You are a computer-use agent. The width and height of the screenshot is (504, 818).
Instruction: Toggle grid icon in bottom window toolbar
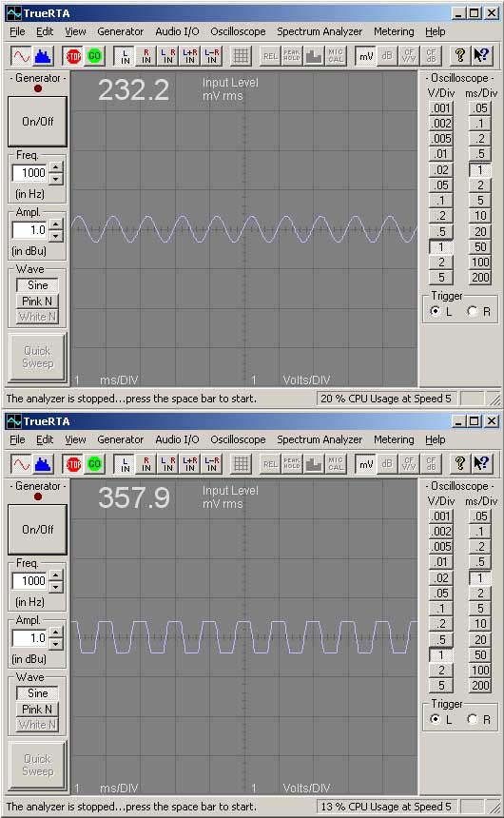coord(241,464)
